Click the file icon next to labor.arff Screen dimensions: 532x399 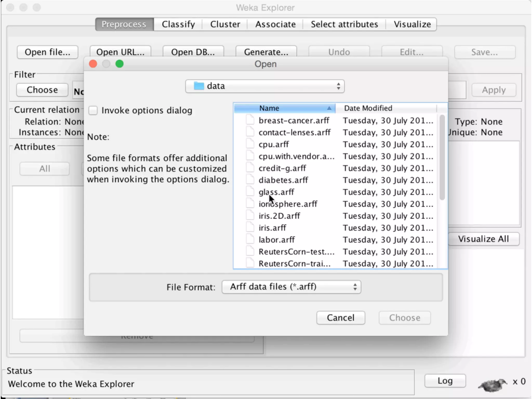(250, 240)
